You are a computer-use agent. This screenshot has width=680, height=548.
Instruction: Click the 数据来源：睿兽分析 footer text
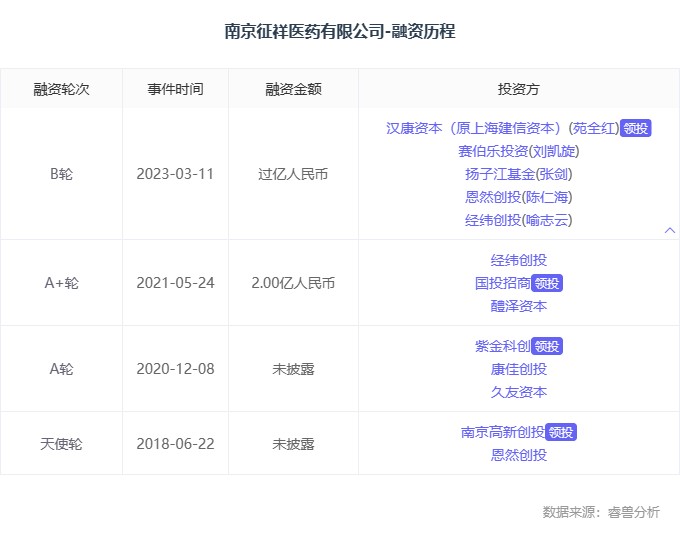601,512
